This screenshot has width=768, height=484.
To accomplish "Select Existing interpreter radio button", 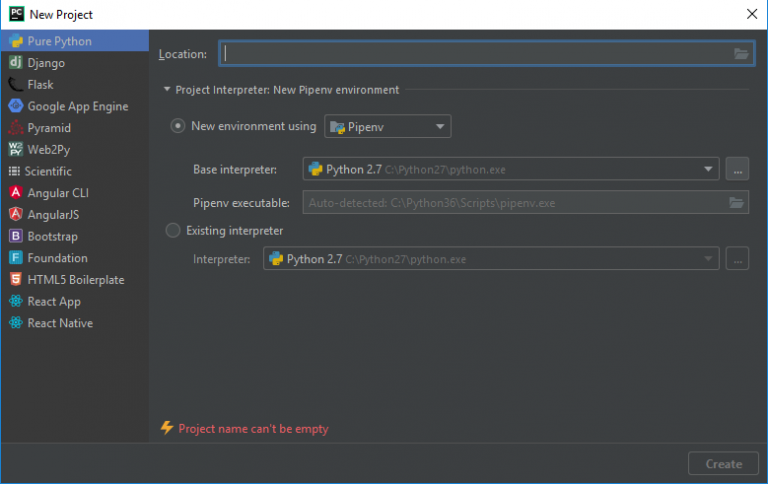I will (x=173, y=230).
